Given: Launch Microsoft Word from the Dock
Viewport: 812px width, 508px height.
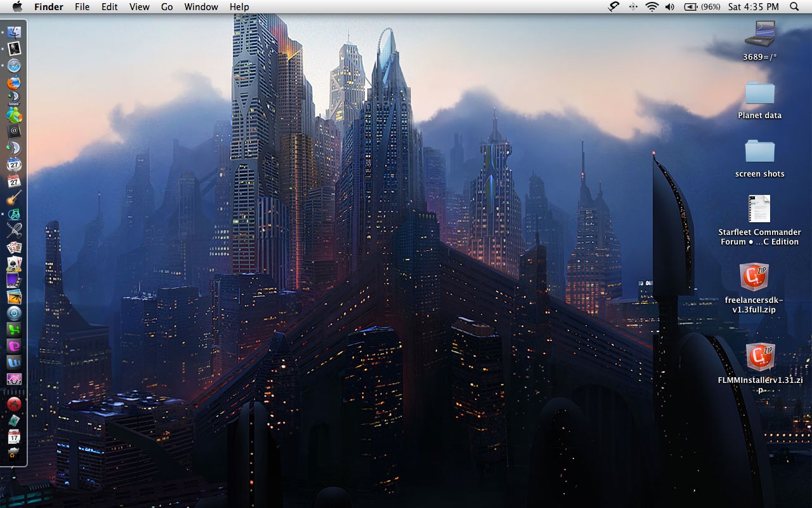Looking at the screenshot, I should (x=14, y=363).
